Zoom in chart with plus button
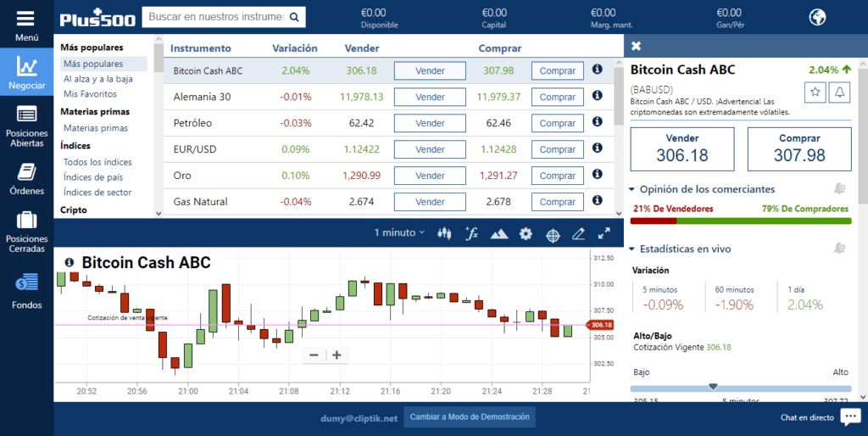868x436 pixels. 337,355
